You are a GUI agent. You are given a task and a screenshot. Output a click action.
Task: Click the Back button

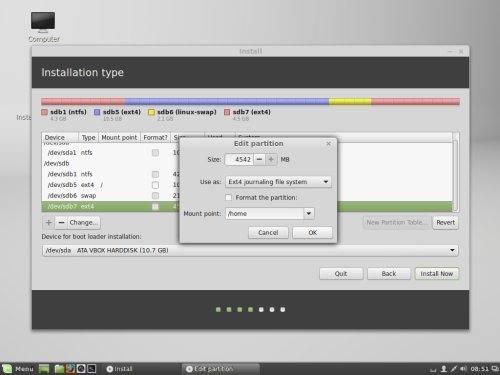[x=389, y=274]
